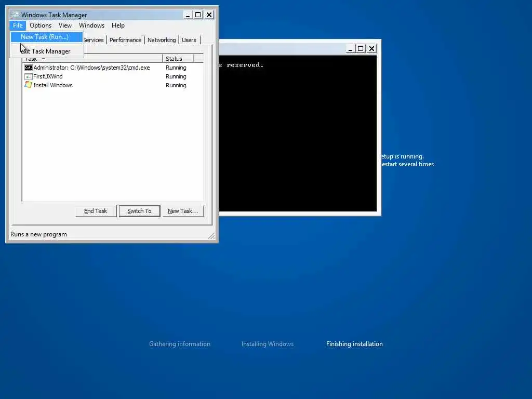This screenshot has height=399, width=532.
Task: Click the End Task button
Action: click(x=96, y=211)
